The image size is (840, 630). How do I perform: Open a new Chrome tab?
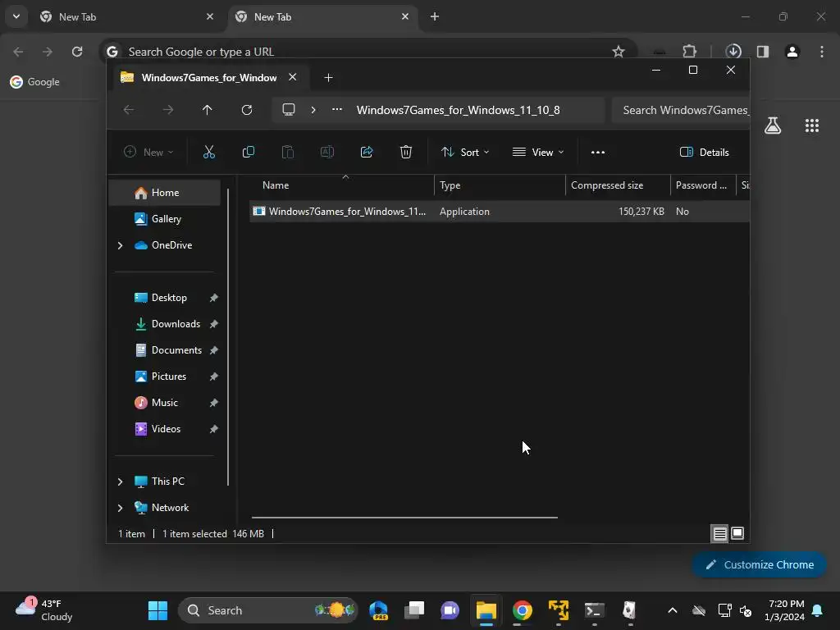pos(435,16)
